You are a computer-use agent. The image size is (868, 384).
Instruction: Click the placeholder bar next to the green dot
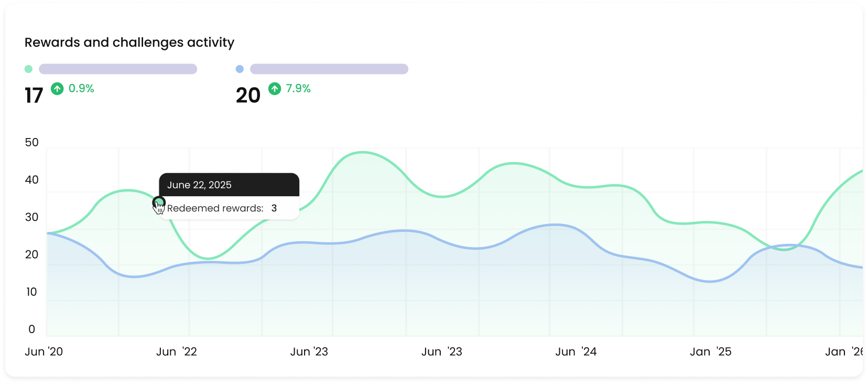coord(118,69)
